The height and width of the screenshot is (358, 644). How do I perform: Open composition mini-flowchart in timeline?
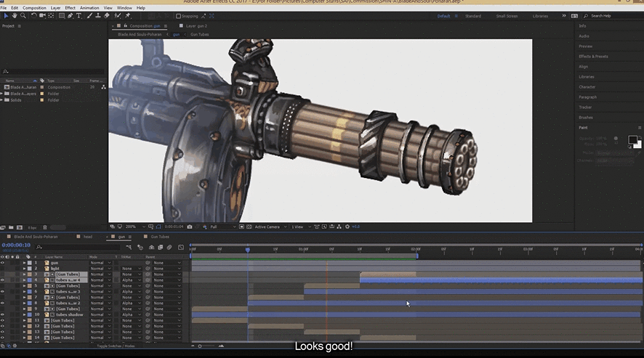pyautogui.click(x=129, y=247)
